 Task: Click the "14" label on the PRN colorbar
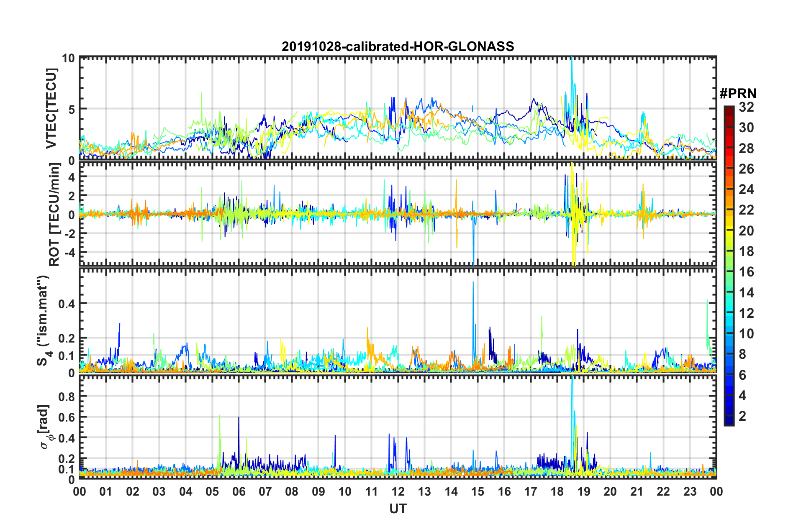[746, 293]
